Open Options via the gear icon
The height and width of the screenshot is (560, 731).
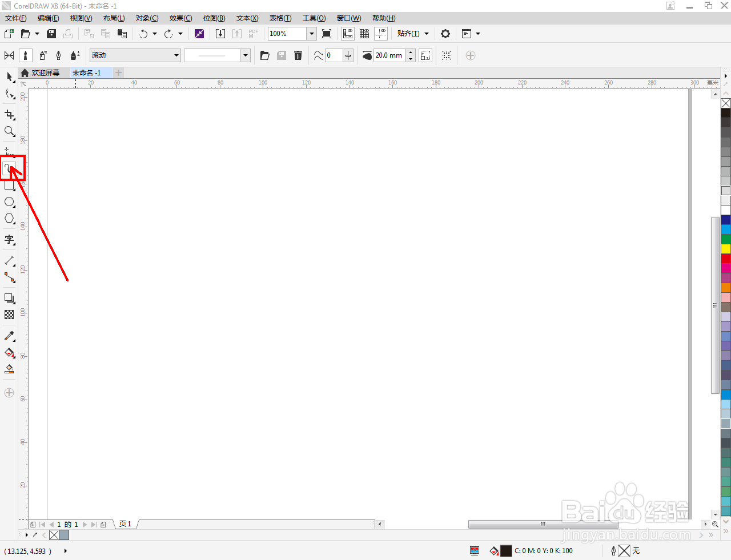[445, 34]
